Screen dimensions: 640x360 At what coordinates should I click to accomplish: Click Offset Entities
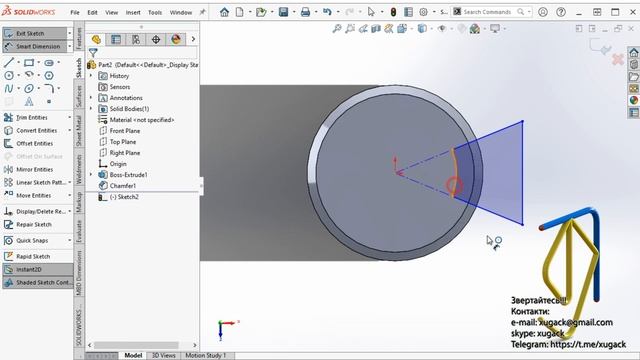pyautogui.click(x=29, y=144)
